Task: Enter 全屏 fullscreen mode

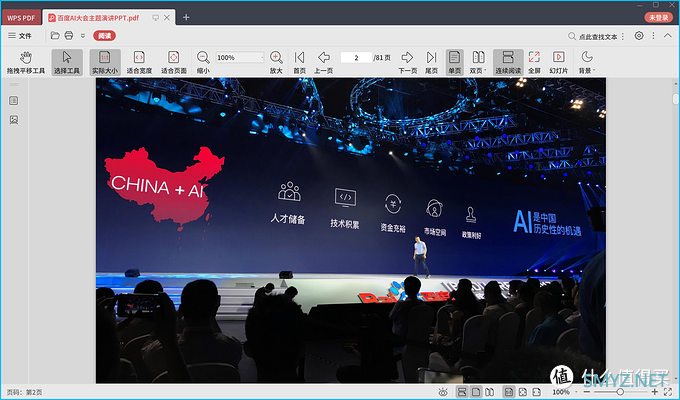Action: (x=534, y=62)
